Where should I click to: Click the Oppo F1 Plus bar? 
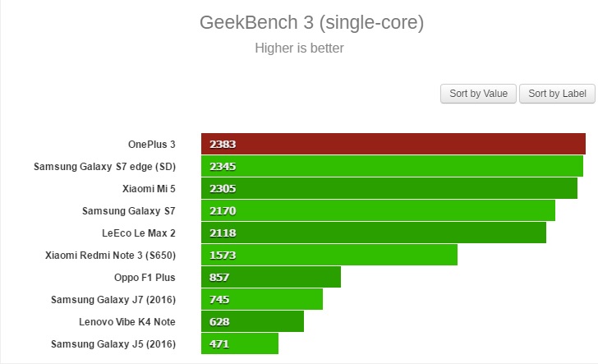(x=270, y=277)
